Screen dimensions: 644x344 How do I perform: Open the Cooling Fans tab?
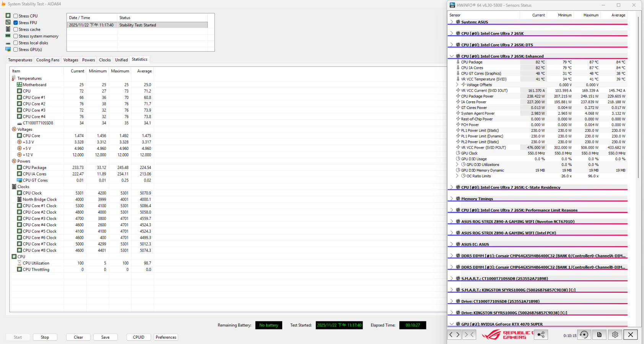(x=48, y=60)
